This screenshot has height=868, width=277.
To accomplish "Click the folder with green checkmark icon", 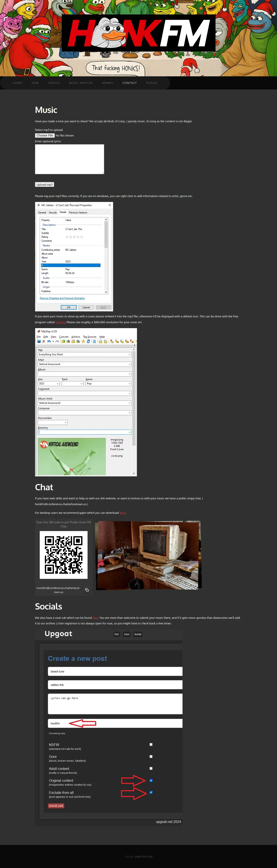I will pos(63,341).
